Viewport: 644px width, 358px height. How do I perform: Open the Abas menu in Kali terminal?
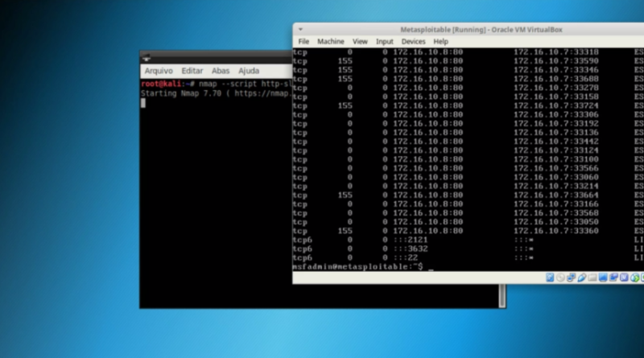coord(221,71)
